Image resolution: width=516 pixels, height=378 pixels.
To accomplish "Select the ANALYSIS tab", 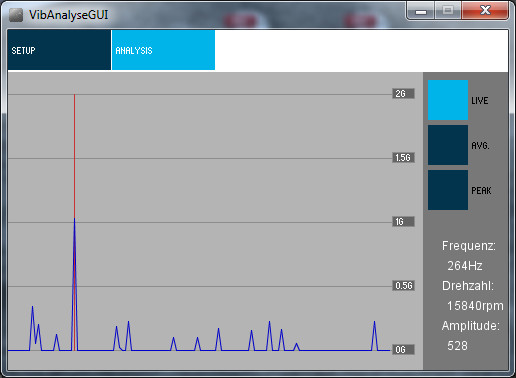I will coord(163,50).
